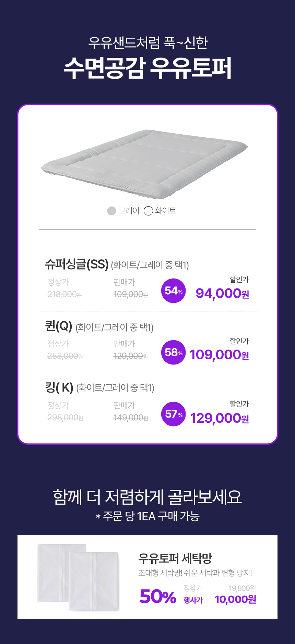Viewport: 295px width, 644px height.
Task: Click the gray mattress topper image
Action: 144,164
